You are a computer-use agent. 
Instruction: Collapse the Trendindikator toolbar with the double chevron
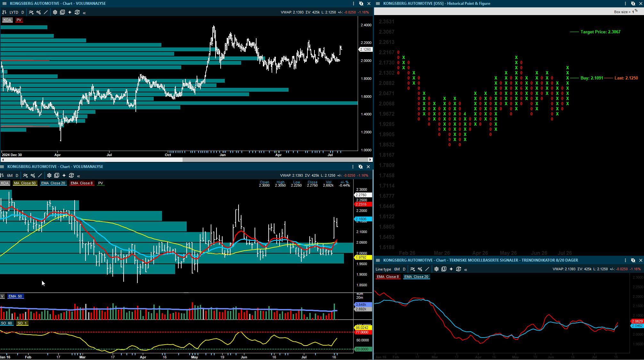click(466, 270)
